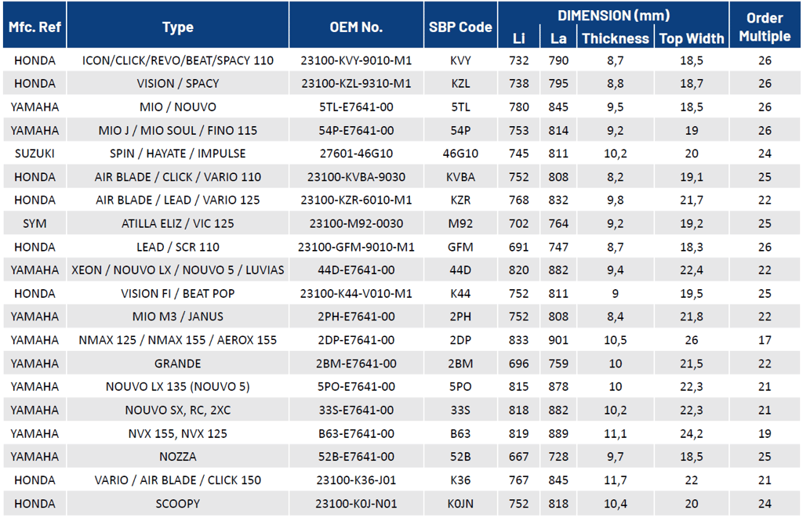Click the DIMENSION (mm) header
This screenshot has width=803, height=532.
tap(613, 16)
